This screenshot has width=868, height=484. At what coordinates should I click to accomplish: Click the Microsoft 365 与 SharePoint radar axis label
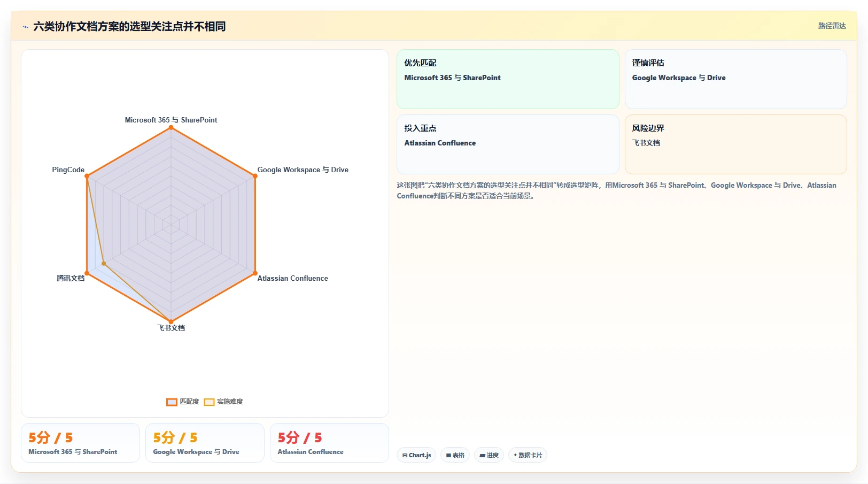click(x=171, y=120)
